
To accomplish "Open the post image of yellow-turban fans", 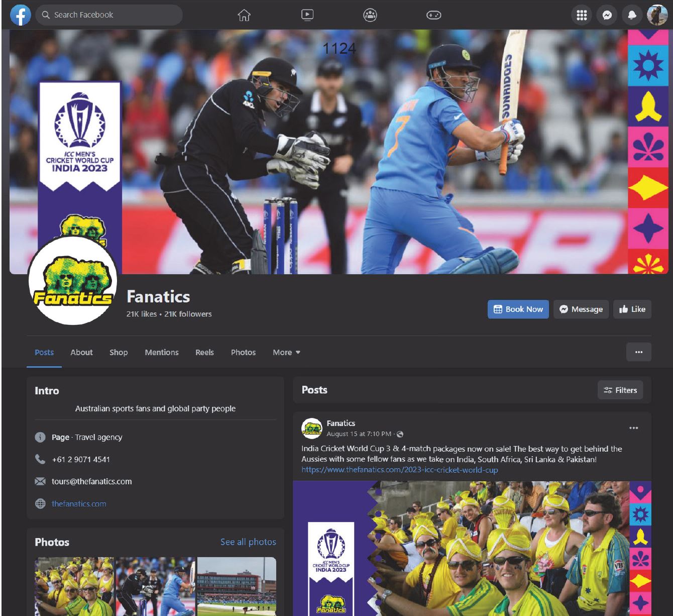I will coord(472,548).
